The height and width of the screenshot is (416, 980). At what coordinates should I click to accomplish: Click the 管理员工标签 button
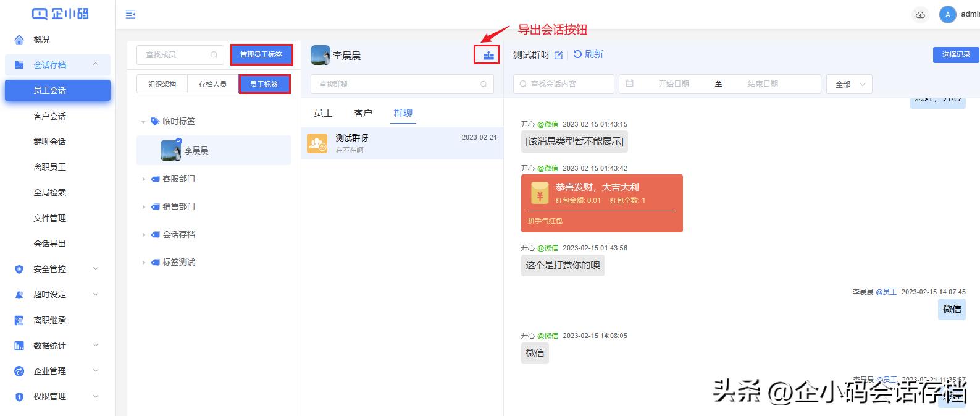point(261,54)
